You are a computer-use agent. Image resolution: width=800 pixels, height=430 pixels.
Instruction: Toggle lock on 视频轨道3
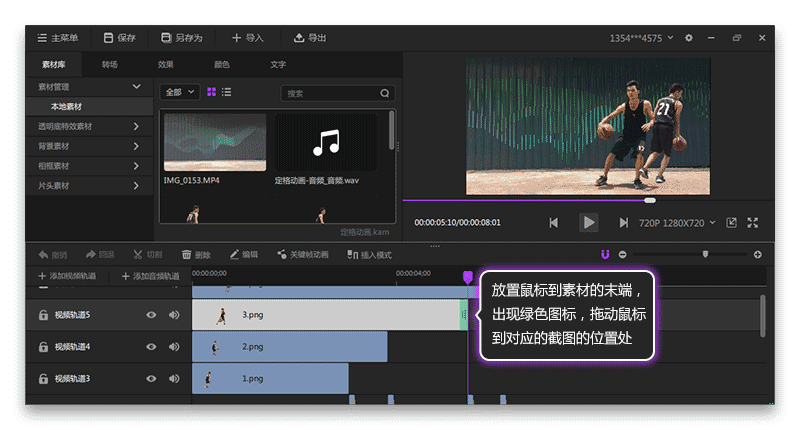[x=43, y=379]
